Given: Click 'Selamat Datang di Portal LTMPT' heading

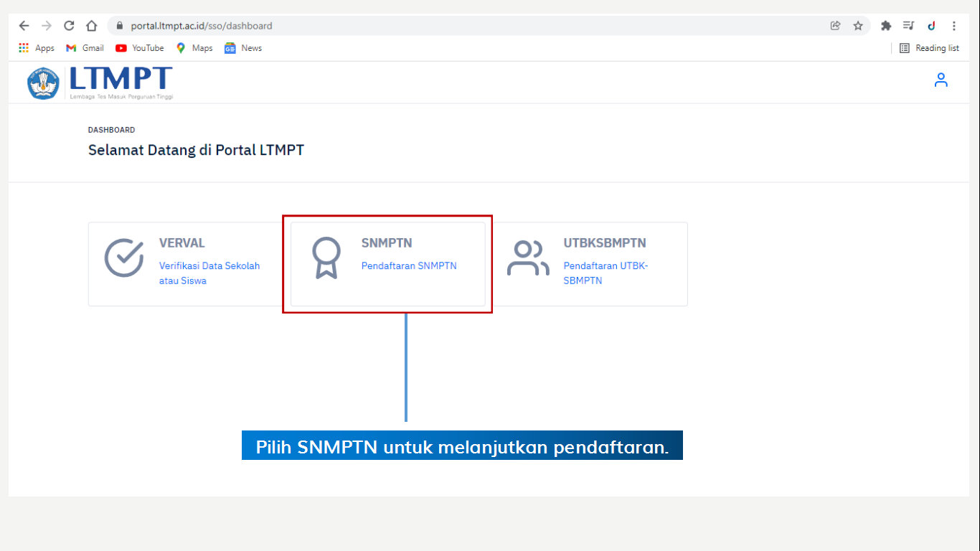Looking at the screenshot, I should point(196,151).
